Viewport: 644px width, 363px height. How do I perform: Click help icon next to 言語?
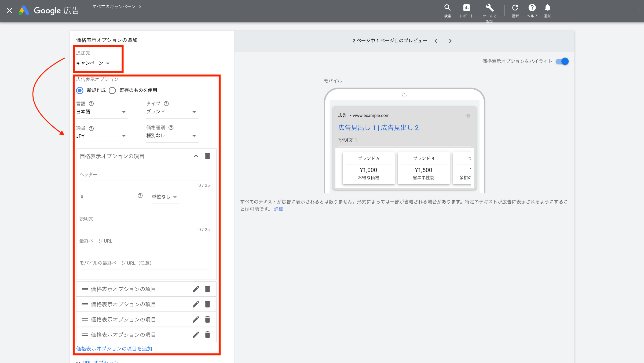point(91,104)
